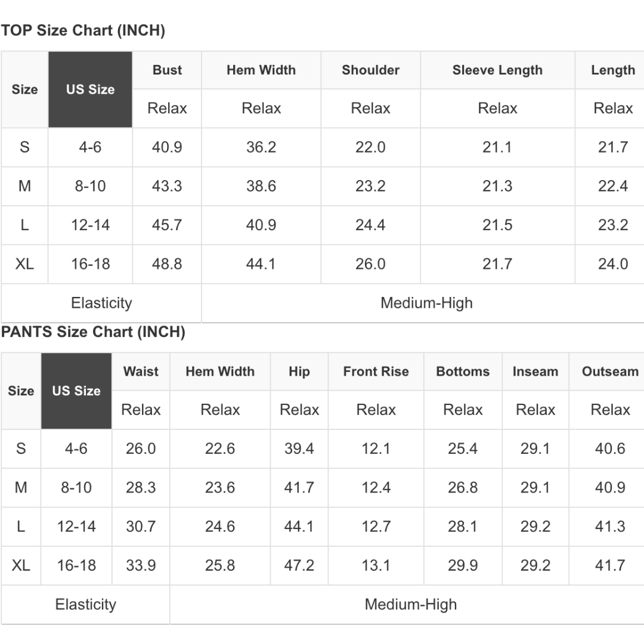Click the PANTS Size Chart (INCH) title
644x644 pixels.
click(93, 332)
